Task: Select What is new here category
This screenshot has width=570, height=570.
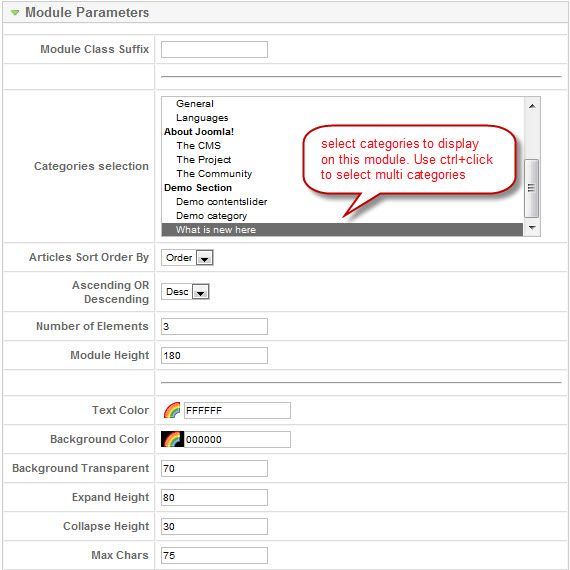Action: coord(342,230)
